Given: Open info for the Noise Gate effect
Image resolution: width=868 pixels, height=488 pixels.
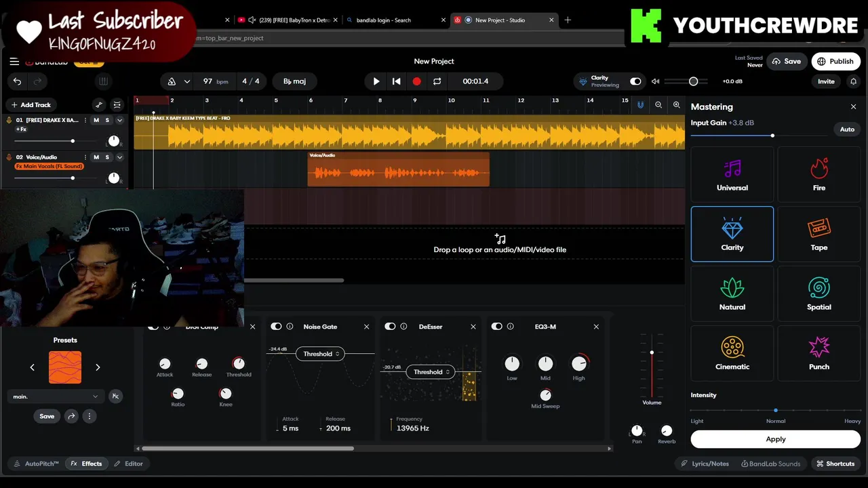Looking at the screenshot, I should click(290, 327).
